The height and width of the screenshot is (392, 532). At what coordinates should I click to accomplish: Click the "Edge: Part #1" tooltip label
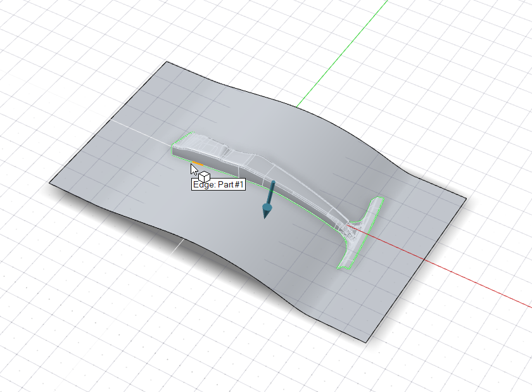coord(218,185)
